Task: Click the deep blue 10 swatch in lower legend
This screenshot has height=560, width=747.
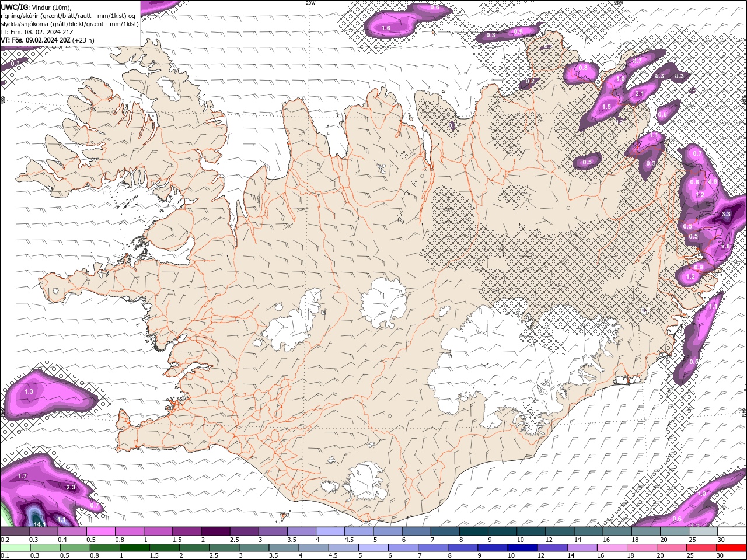Action: click(522, 548)
